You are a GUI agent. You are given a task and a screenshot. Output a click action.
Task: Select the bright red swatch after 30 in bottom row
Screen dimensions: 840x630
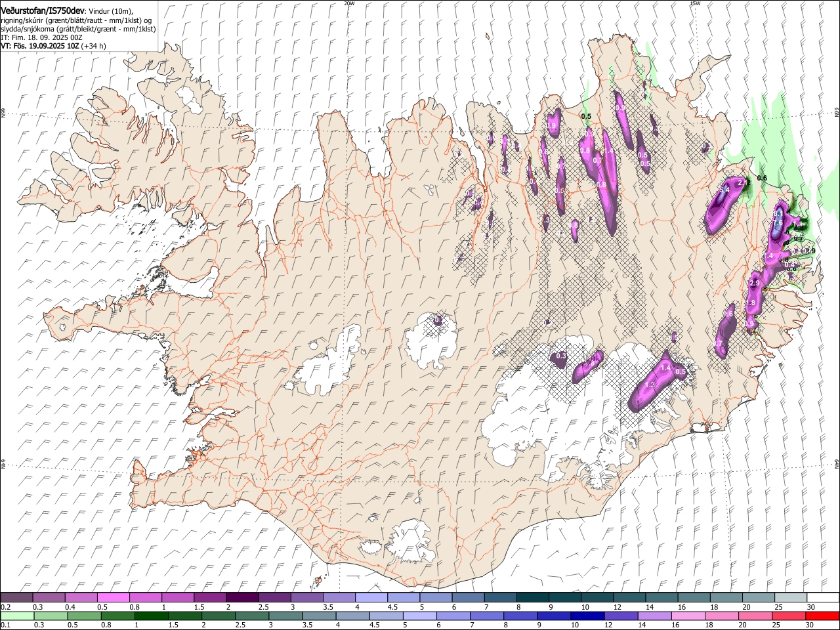click(x=822, y=616)
